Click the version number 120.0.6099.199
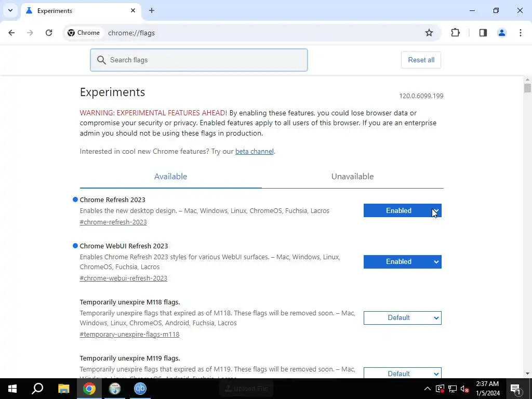 [421, 96]
